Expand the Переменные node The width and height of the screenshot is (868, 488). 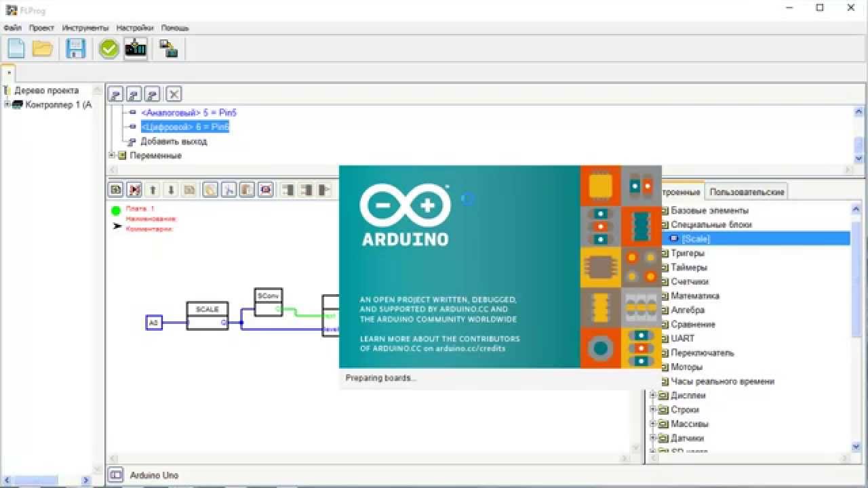113,155
